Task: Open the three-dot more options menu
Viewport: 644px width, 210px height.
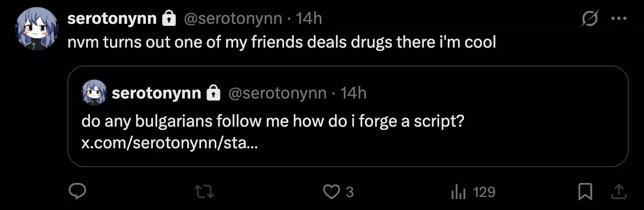Action: (x=619, y=18)
